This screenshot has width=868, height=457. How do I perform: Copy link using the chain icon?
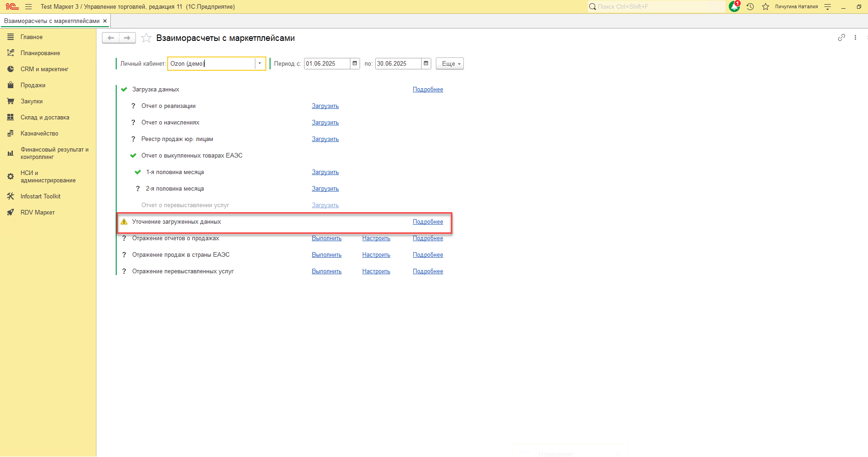point(841,38)
